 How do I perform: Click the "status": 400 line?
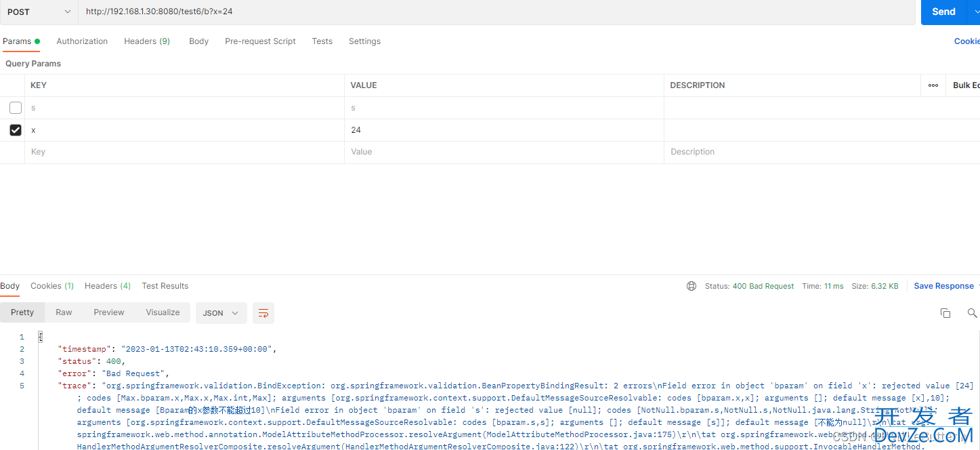point(91,361)
